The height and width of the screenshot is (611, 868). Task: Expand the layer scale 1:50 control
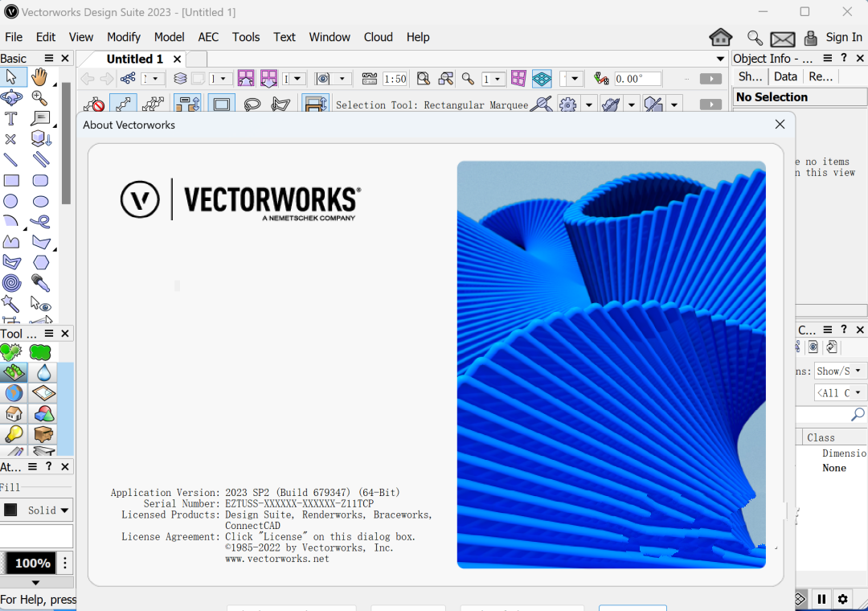(x=395, y=79)
